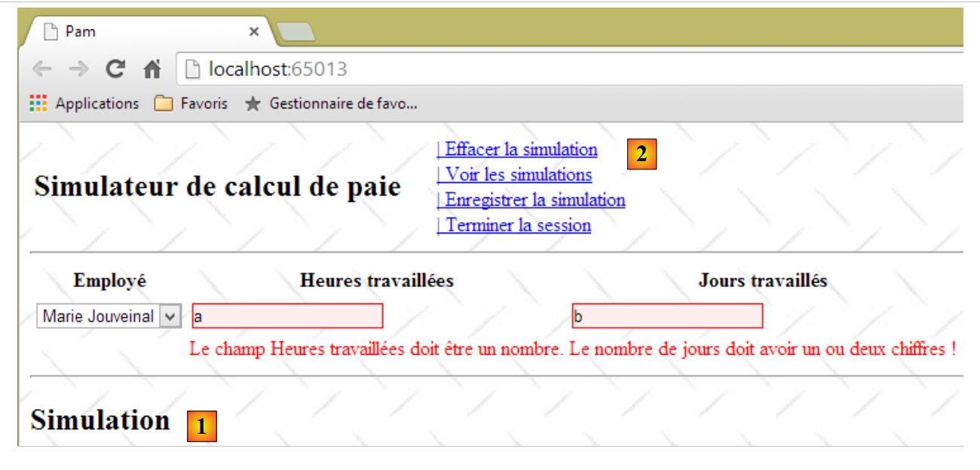Viewport: 980px width, 470px height.
Task: Open the Applications grid shortcut
Action: point(84,104)
